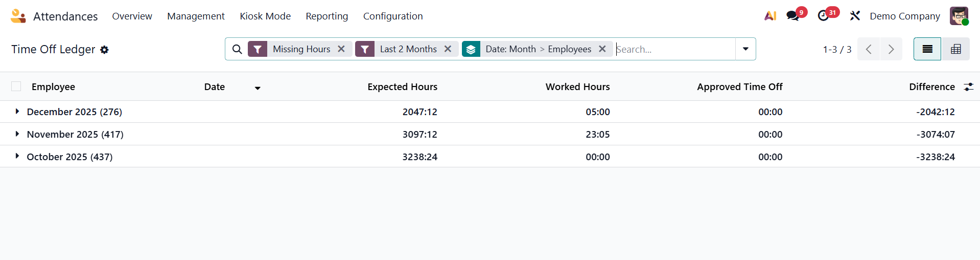This screenshot has width=980, height=260.
Task: Click the debug tools wrench icon
Action: click(855, 16)
